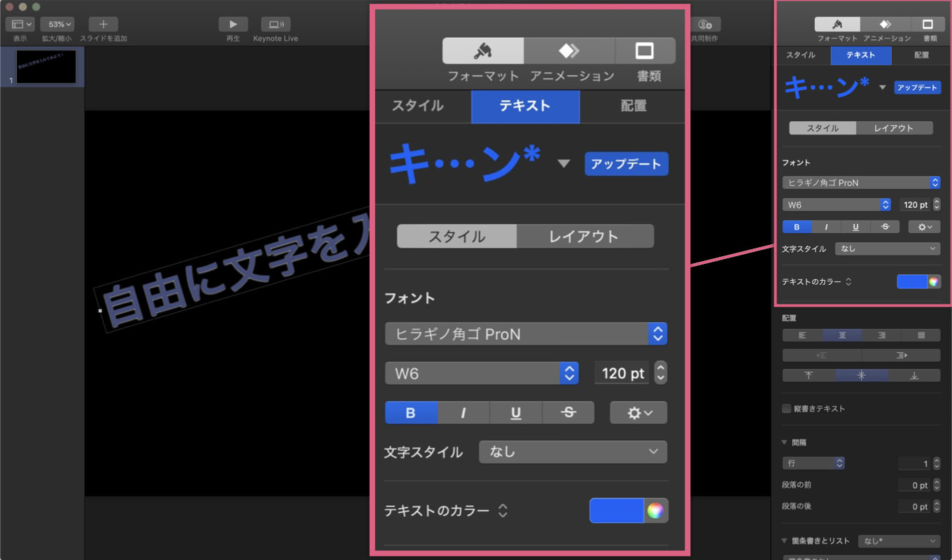Viewport: 952px width, 560px height.
Task: Click the スライドを追加 plus button
Action: click(x=104, y=24)
